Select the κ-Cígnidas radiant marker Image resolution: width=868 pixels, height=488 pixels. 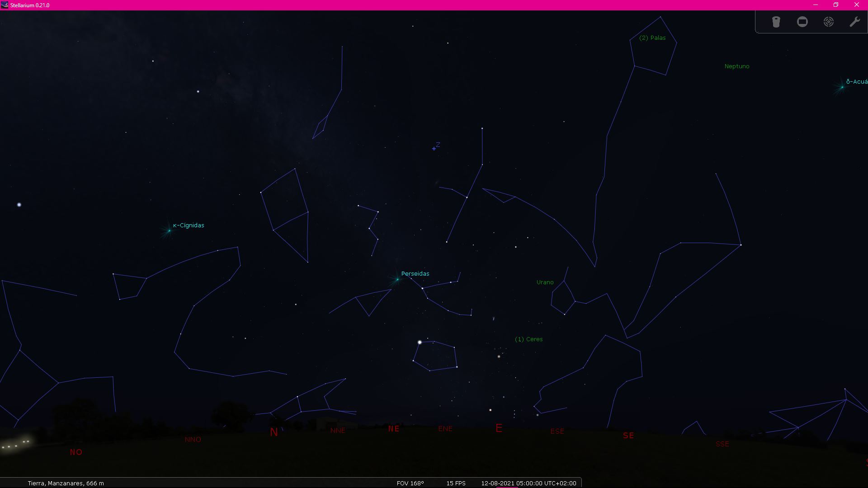pyautogui.click(x=170, y=230)
